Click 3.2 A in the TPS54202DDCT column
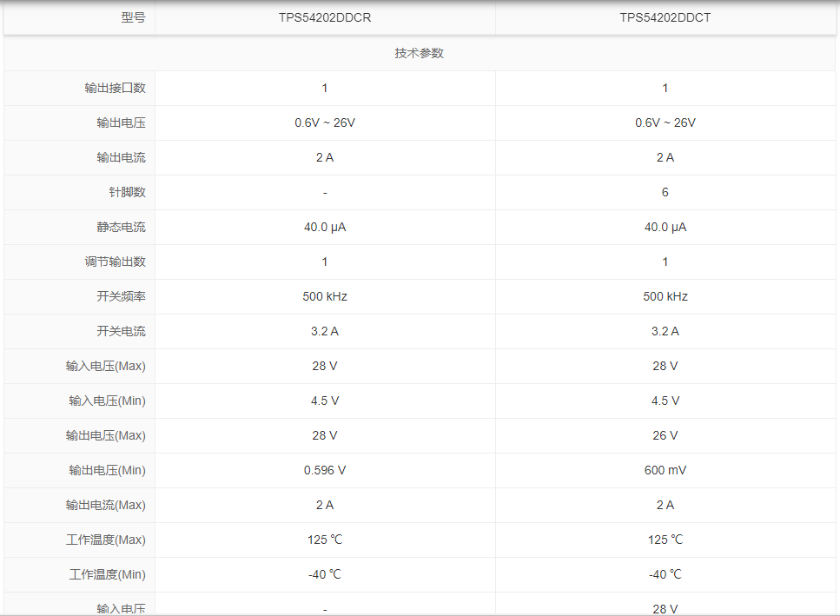 click(x=665, y=331)
